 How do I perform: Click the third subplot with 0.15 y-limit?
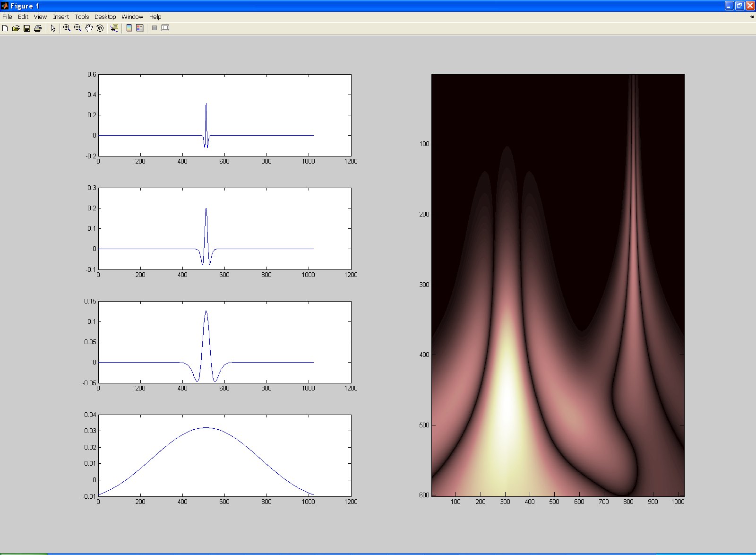point(224,342)
